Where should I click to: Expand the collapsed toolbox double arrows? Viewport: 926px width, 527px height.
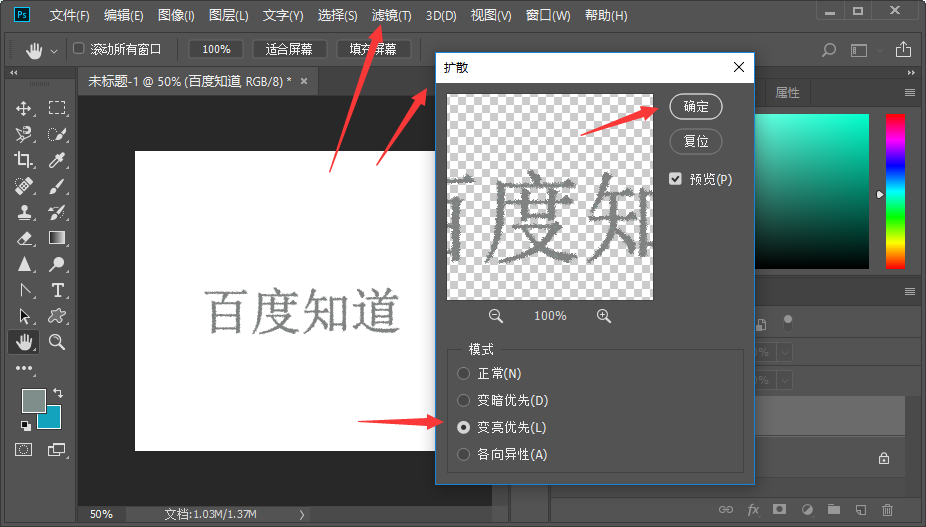point(14,73)
